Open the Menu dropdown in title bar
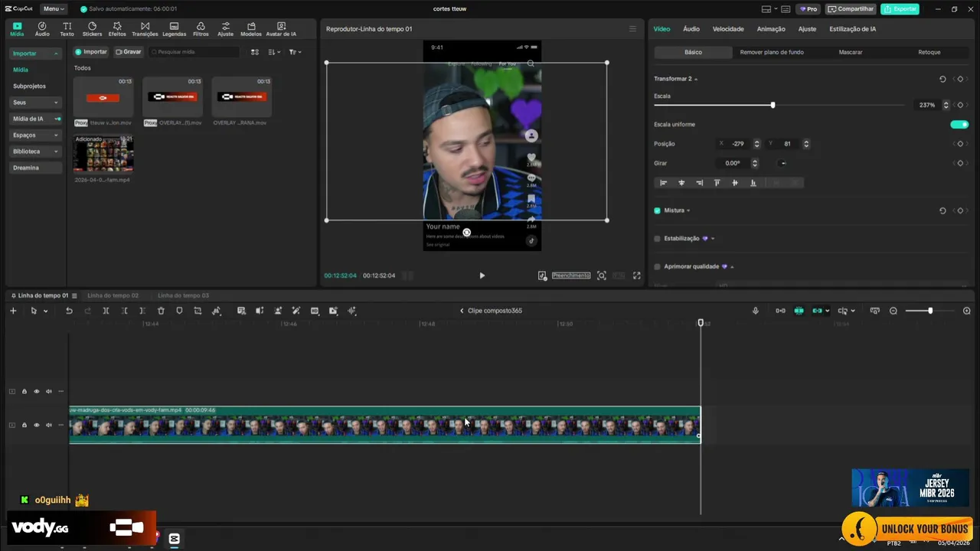The width and height of the screenshot is (980, 551). coord(53,9)
